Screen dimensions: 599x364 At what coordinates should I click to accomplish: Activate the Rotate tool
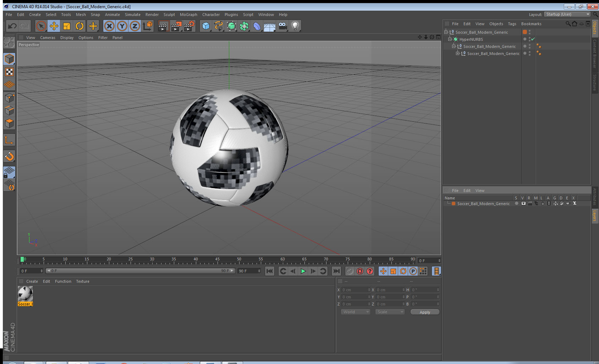[80, 26]
